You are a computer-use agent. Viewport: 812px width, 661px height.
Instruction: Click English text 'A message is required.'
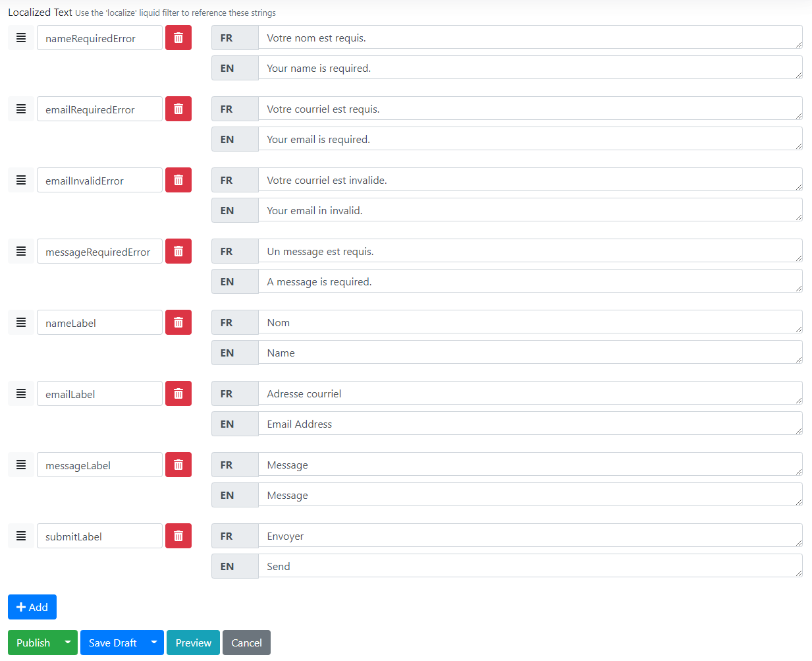click(x=530, y=281)
